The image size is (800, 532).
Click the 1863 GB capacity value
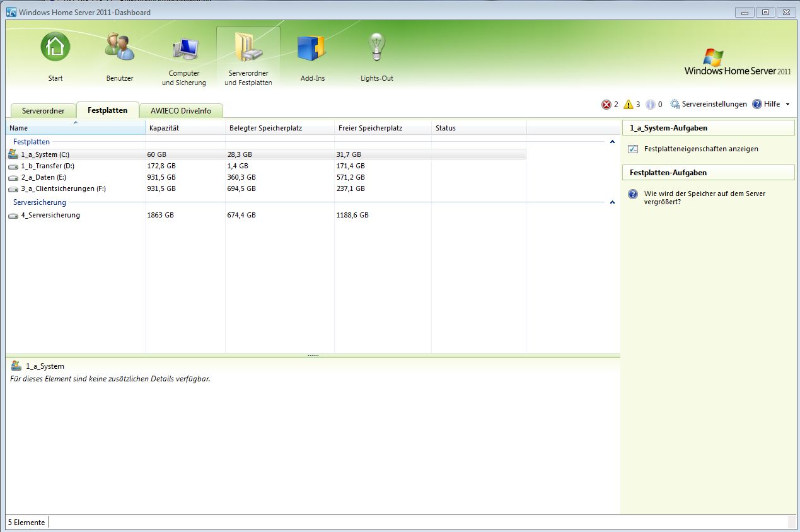pyautogui.click(x=160, y=216)
